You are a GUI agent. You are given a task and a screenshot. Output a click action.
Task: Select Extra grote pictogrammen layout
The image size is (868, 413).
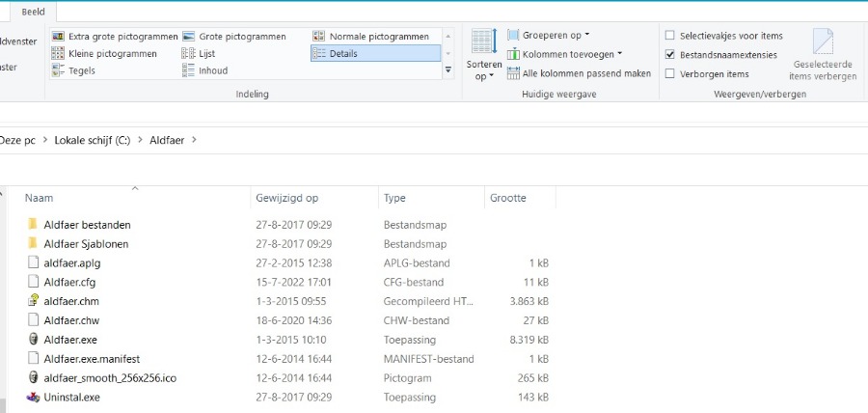(x=115, y=37)
